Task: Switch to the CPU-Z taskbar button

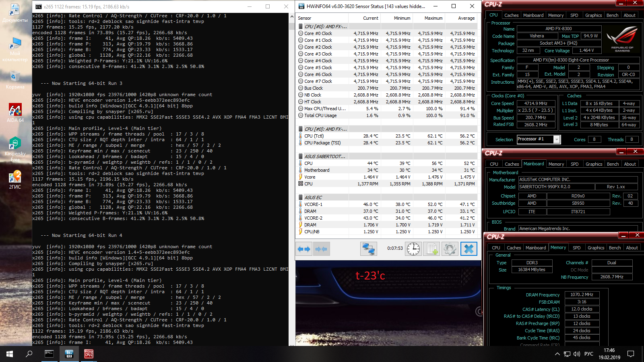Action: pos(89,354)
